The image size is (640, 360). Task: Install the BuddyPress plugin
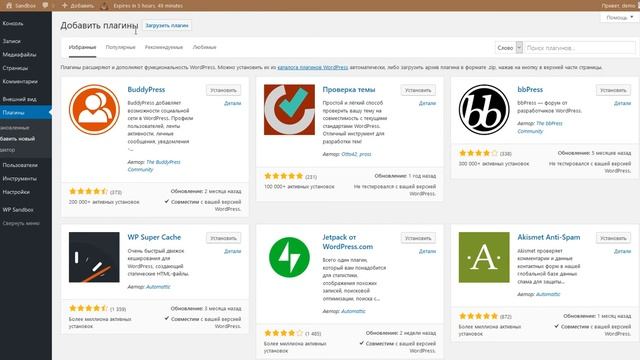tap(223, 90)
